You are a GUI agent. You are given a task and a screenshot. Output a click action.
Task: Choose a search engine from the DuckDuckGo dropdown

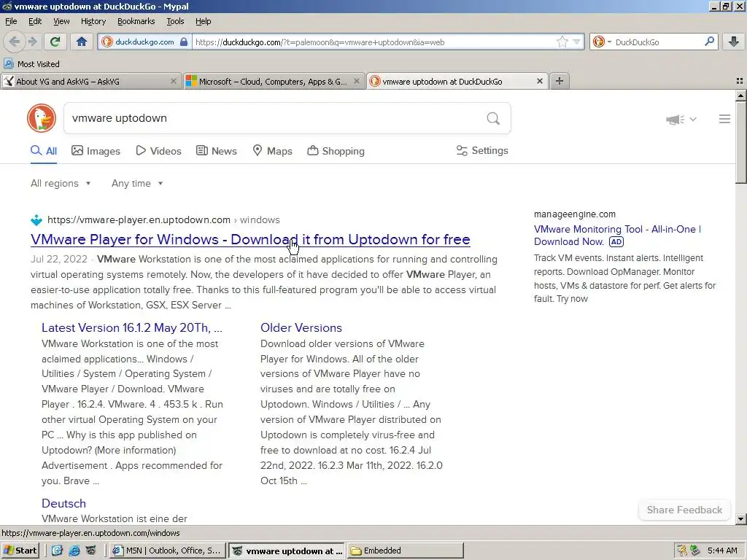(x=602, y=42)
